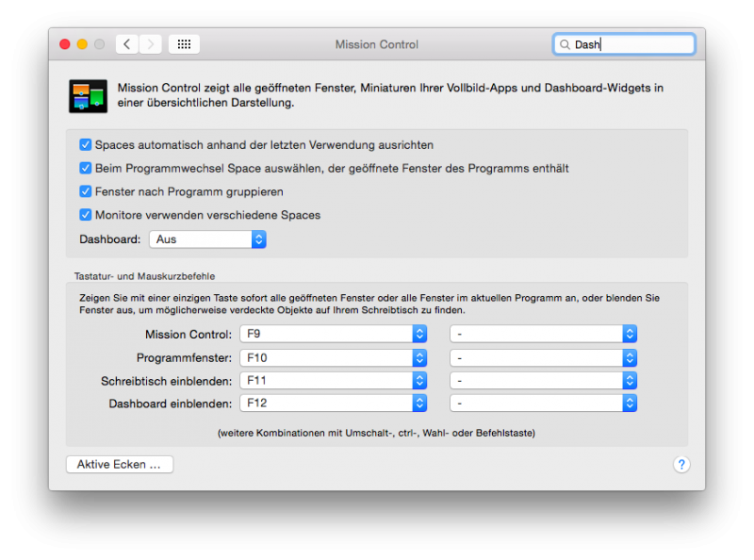
Task: Go back with the left arrow button
Action: pos(127,44)
